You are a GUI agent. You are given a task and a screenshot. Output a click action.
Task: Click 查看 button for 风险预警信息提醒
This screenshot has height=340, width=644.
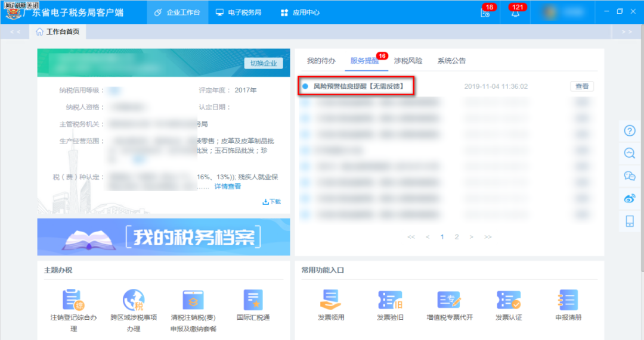(582, 86)
